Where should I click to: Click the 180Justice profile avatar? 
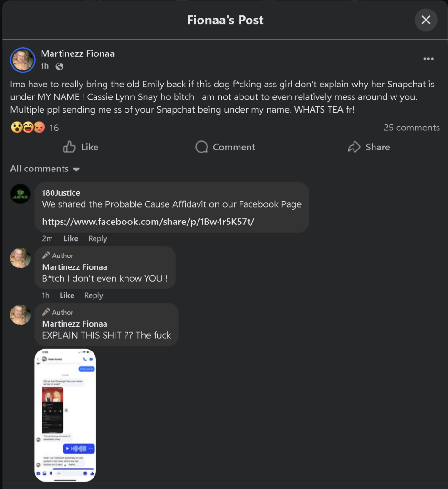(21, 194)
